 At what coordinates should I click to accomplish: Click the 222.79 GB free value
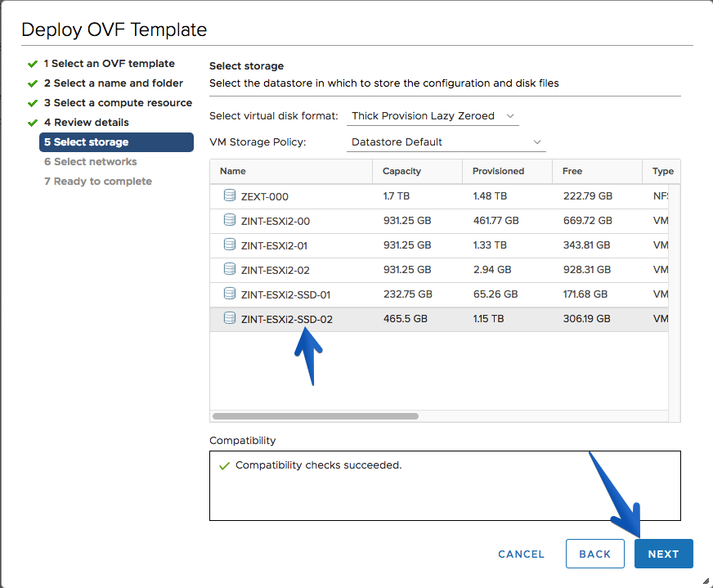(x=588, y=196)
